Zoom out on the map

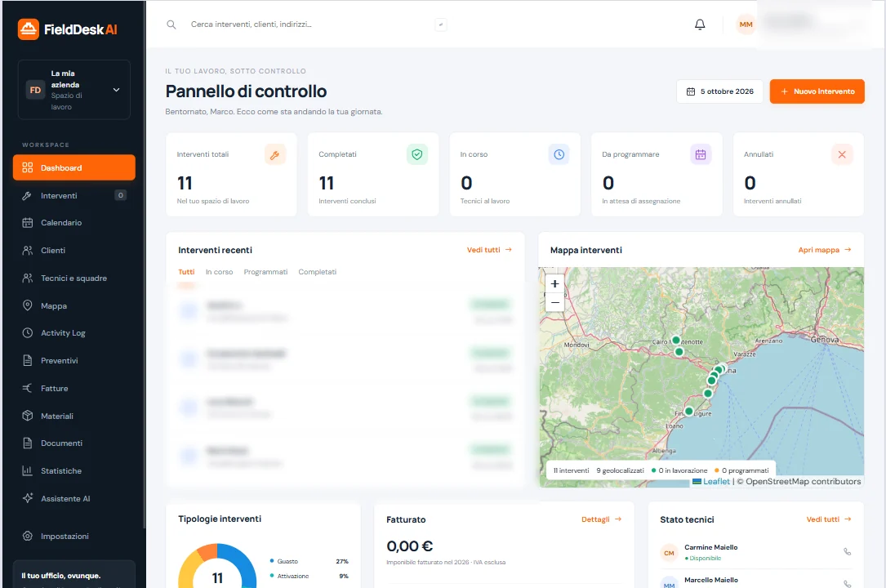[555, 303]
